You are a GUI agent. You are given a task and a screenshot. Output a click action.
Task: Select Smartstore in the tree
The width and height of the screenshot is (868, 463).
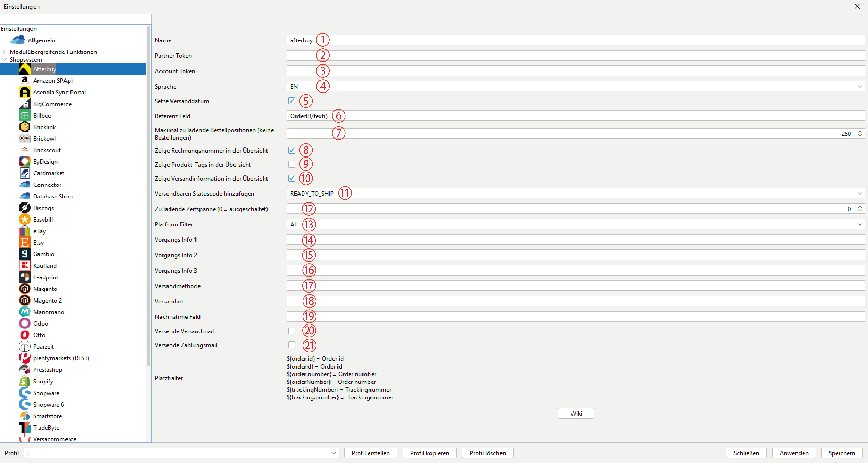[x=47, y=416]
